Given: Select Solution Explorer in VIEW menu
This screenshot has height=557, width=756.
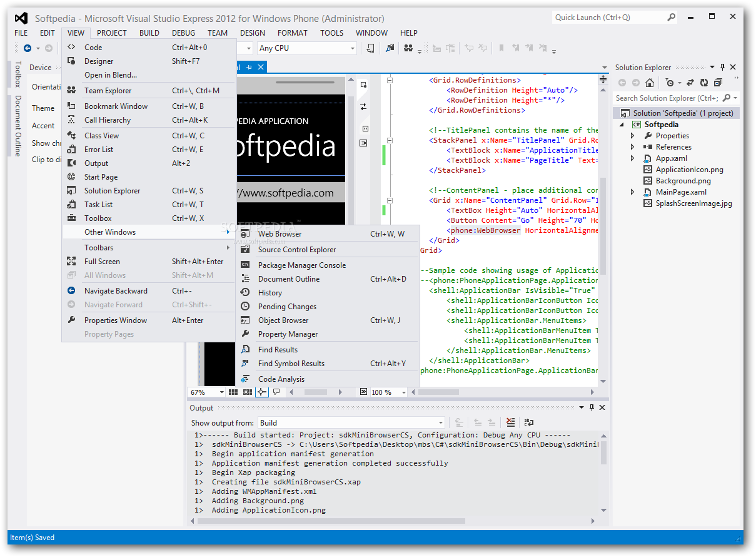Looking at the screenshot, I should [x=149, y=191].
